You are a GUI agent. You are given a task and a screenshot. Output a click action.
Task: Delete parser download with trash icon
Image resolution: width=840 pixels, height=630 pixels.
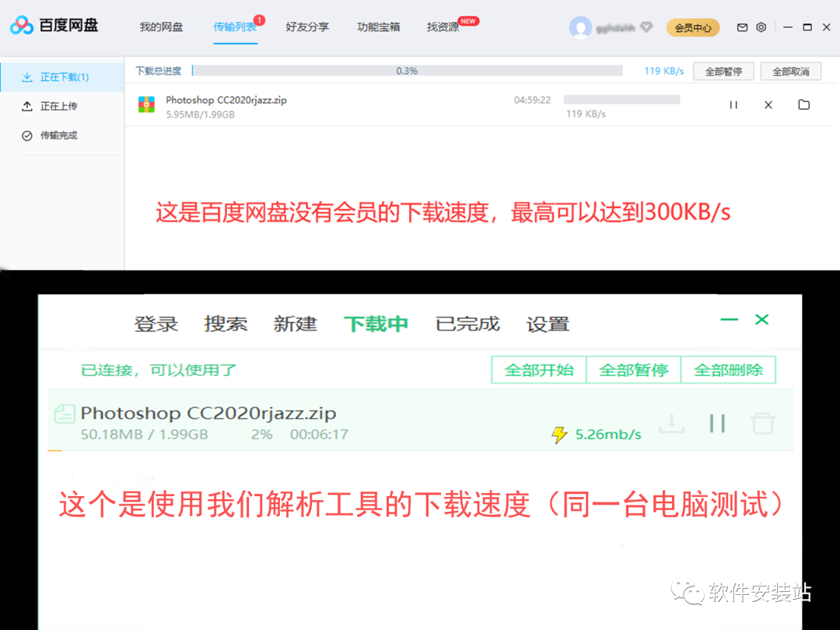click(763, 422)
